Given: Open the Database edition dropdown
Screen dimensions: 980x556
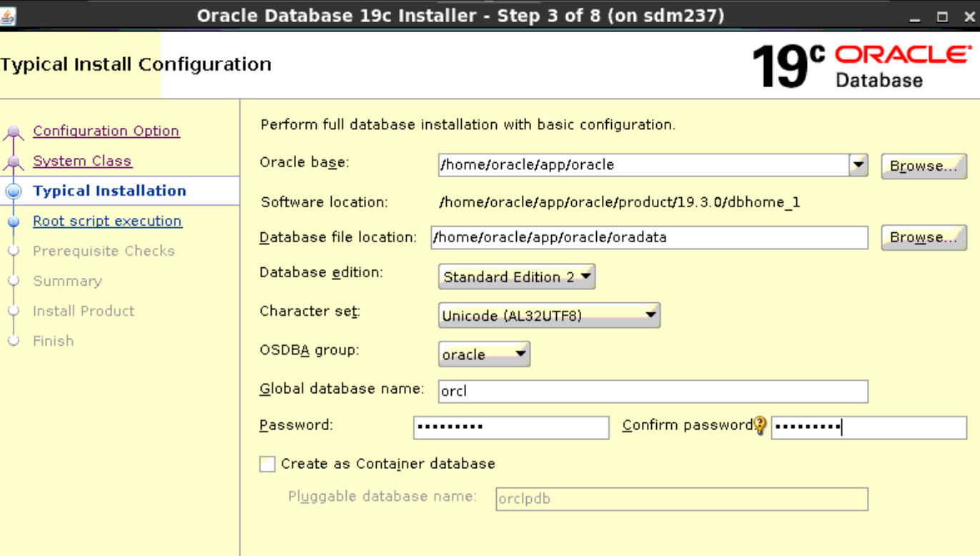Looking at the screenshot, I should coord(516,277).
